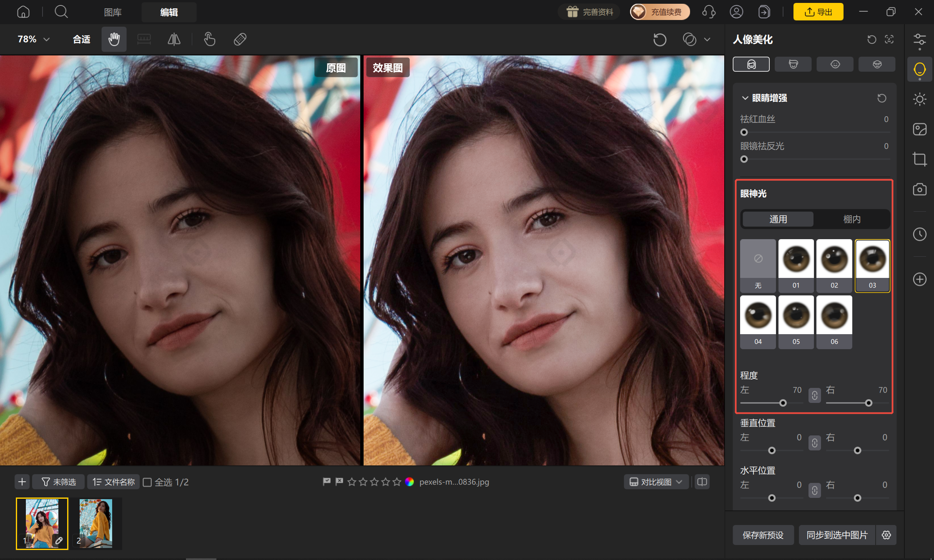Open the crop tool in sidebar
The height and width of the screenshot is (560, 934).
[919, 159]
